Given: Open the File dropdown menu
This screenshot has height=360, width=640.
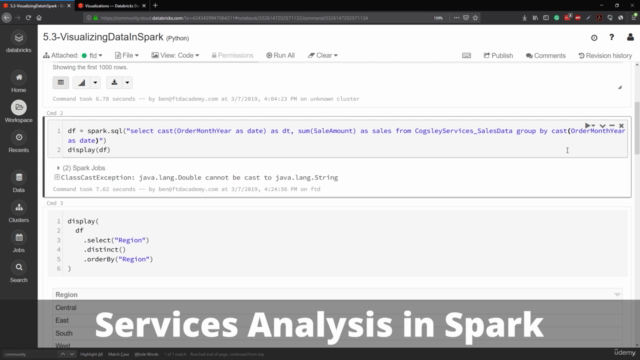Looking at the screenshot, I should coord(127,56).
